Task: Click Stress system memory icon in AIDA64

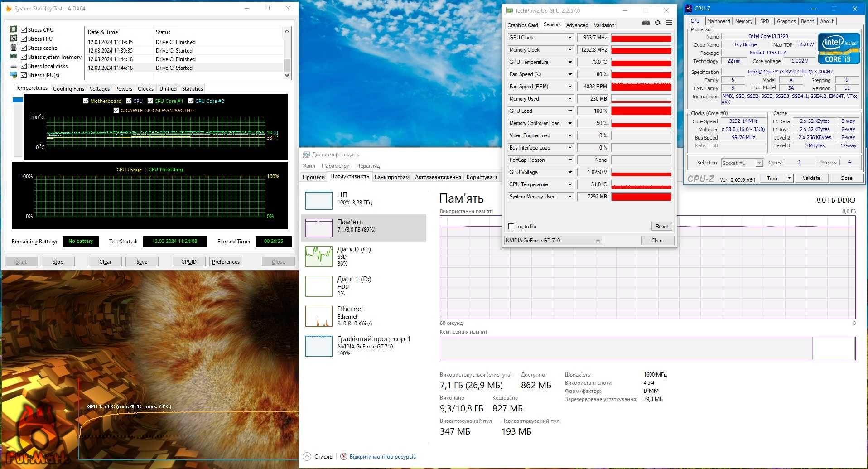Action: pyautogui.click(x=14, y=57)
